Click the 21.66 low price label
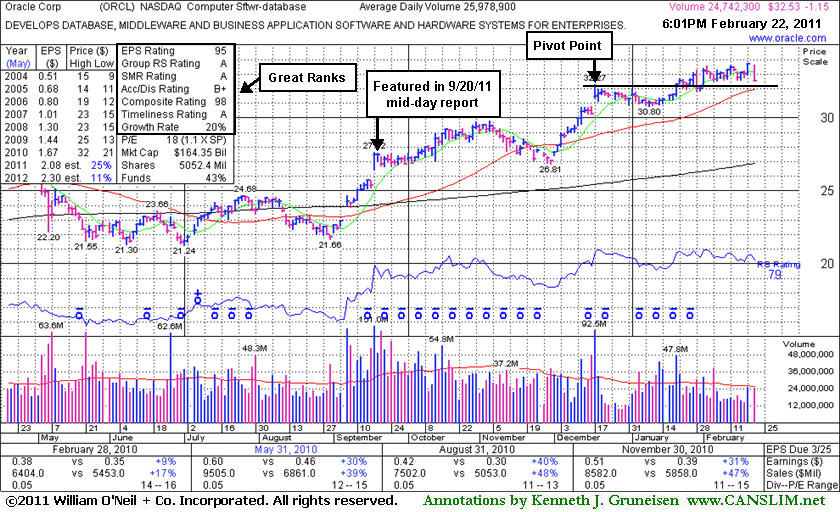The height and width of the screenshot is (512, 840). 330,245
